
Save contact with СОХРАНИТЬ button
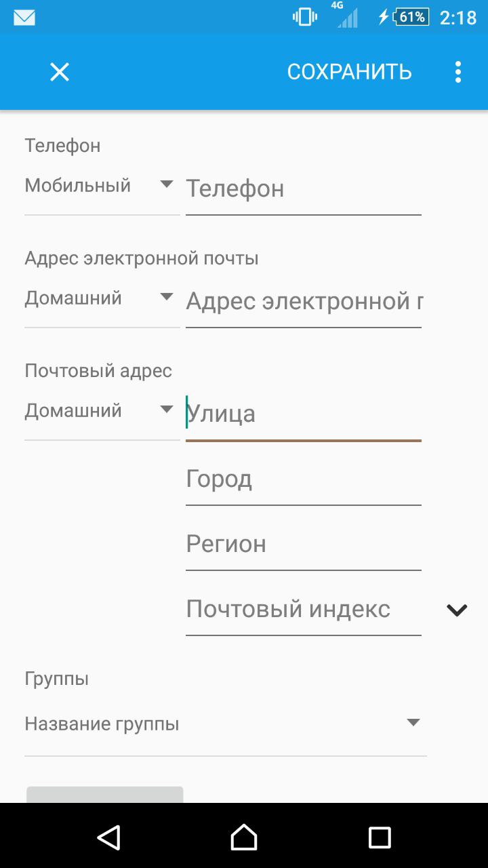click(x=349, y=72)
